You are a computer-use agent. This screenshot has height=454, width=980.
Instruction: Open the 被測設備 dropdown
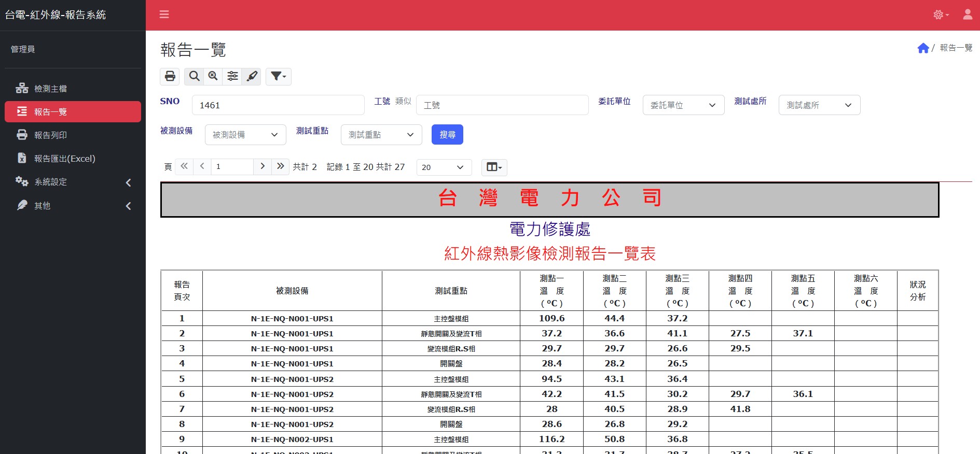click(245, 135)
